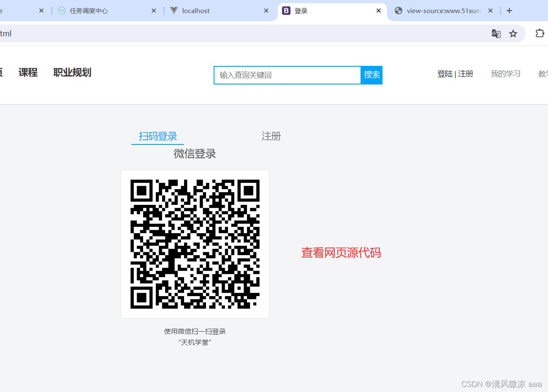
Task: Click the 任务调度中心 tab favicon
Action: (62, 11)
